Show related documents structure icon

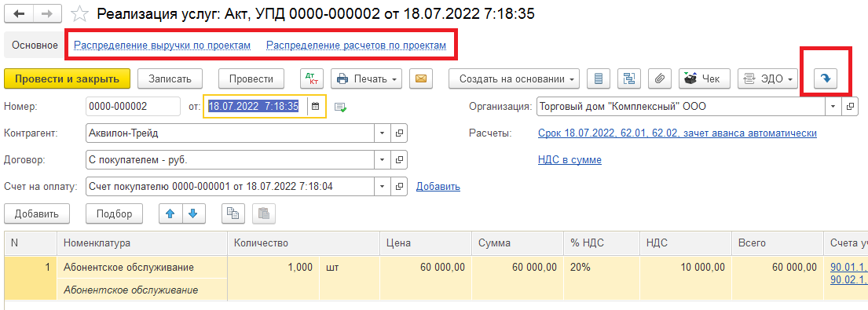point(628,78)
